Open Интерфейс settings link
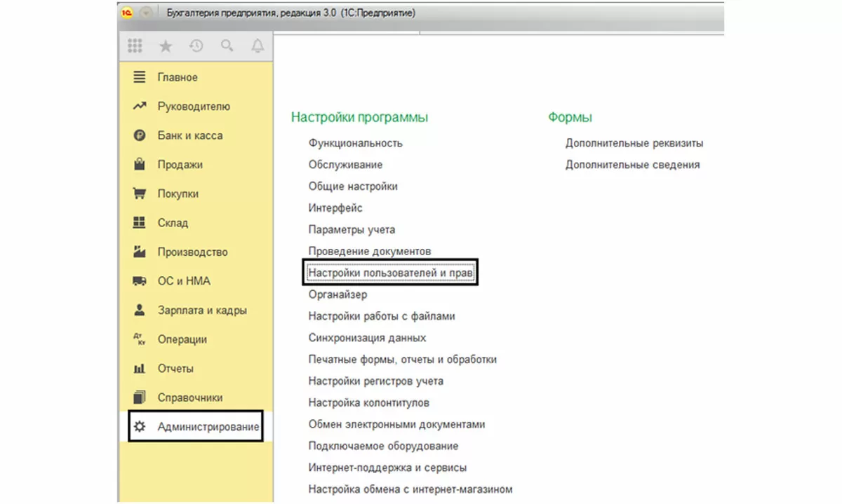This screenshot has height=504, width=842. pos(335,208)
